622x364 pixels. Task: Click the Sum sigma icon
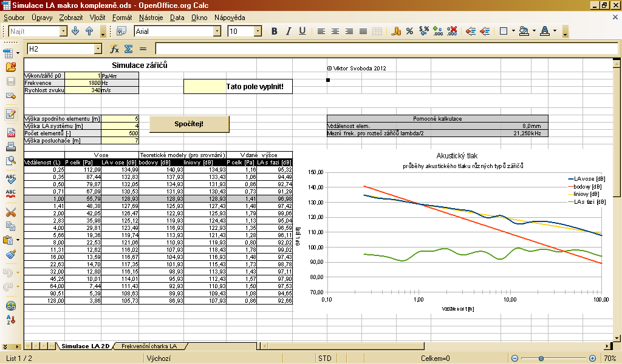coord(128,49)
